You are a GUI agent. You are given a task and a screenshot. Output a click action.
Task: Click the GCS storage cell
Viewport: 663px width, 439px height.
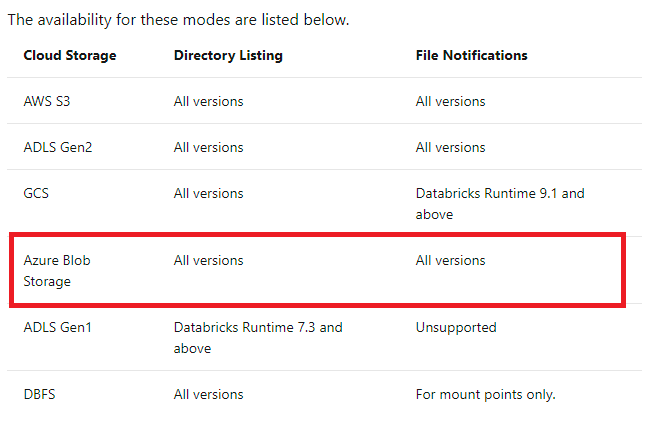tap(36, 193)
